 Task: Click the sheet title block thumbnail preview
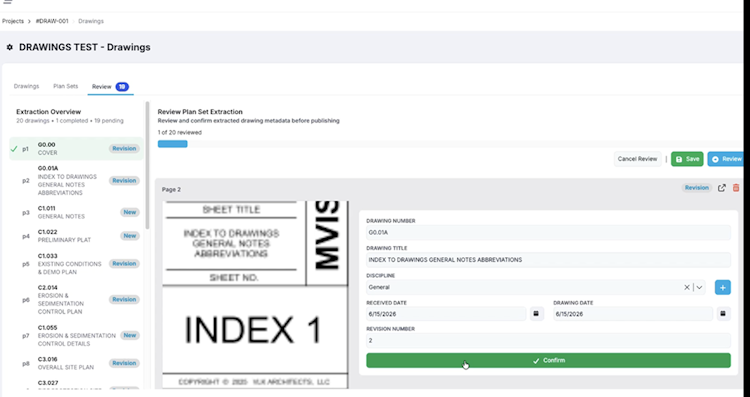point(255,294)
